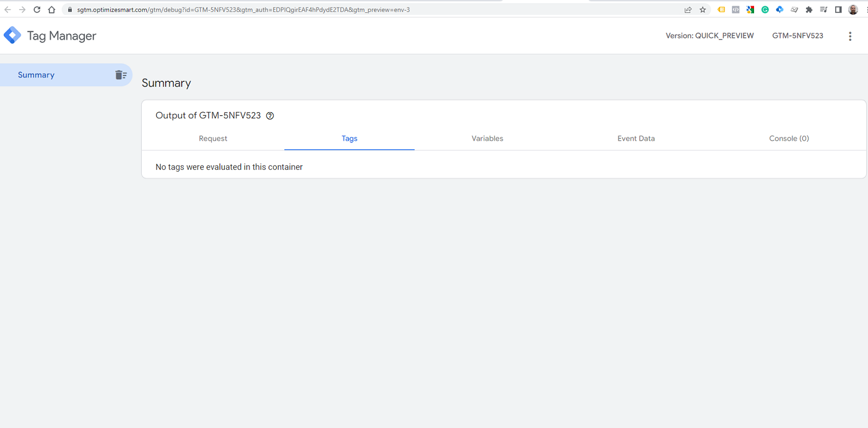Go to the Event Data tab

(x=636, y=139)
